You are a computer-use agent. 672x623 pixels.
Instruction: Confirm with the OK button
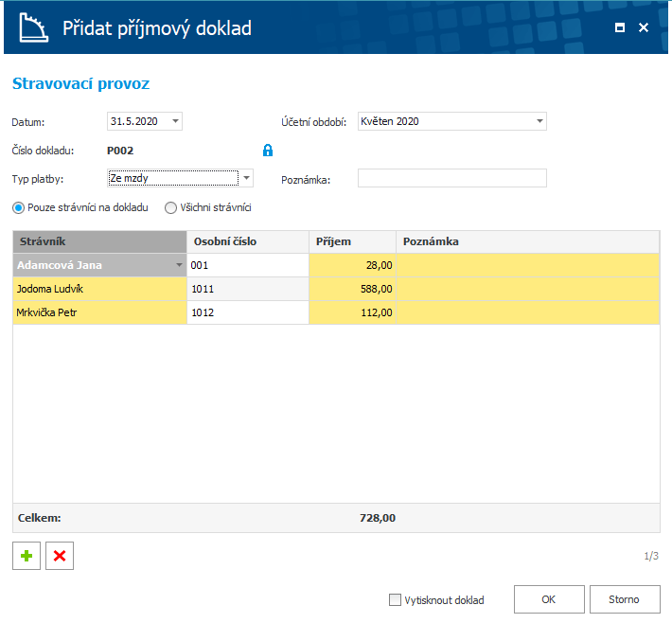coord(549,599)
